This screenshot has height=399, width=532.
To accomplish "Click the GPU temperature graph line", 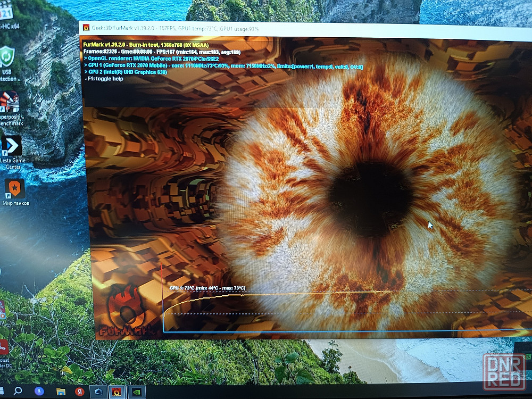I will point(239,294).
